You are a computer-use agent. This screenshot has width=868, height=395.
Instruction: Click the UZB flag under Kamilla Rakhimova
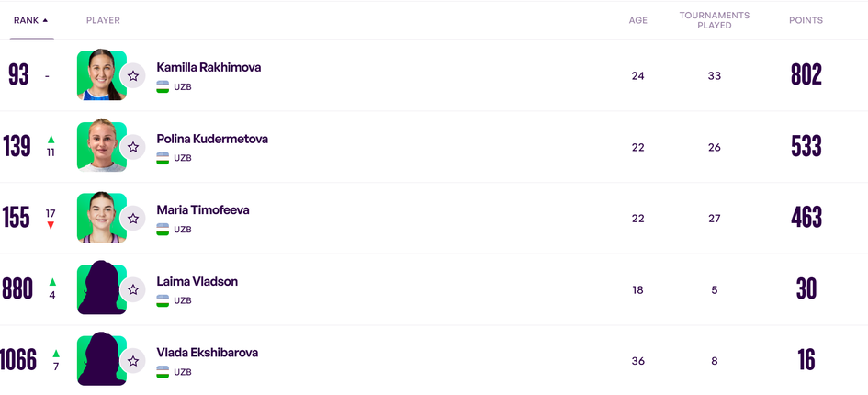[x=163, y=86]
